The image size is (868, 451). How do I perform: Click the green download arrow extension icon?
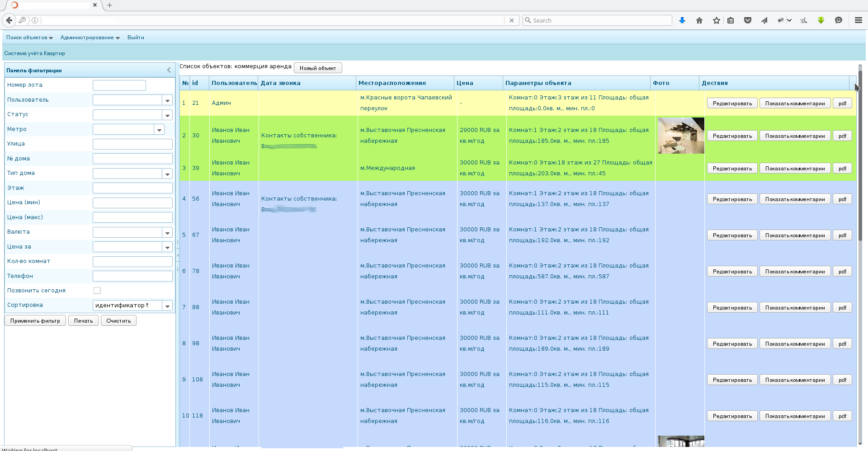click(821, 20)
